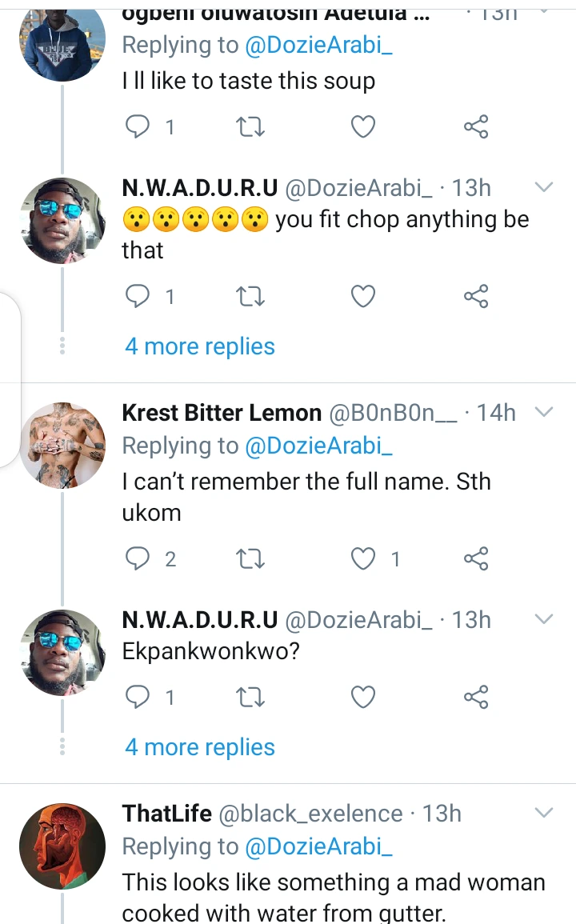
Task: Reply to the "Sth ukom" tweet
Action: point(139,558)
